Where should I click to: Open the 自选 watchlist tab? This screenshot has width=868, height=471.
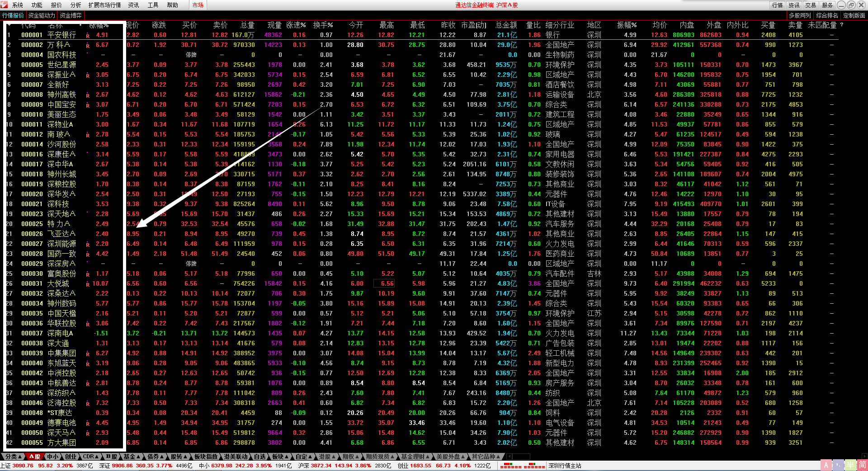point(260,457)
